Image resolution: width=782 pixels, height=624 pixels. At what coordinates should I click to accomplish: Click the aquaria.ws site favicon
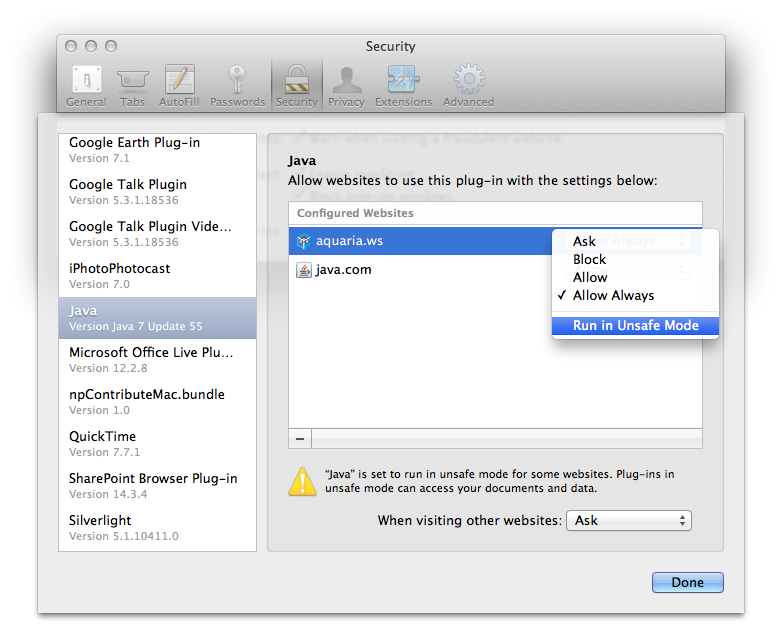[303, 241]
